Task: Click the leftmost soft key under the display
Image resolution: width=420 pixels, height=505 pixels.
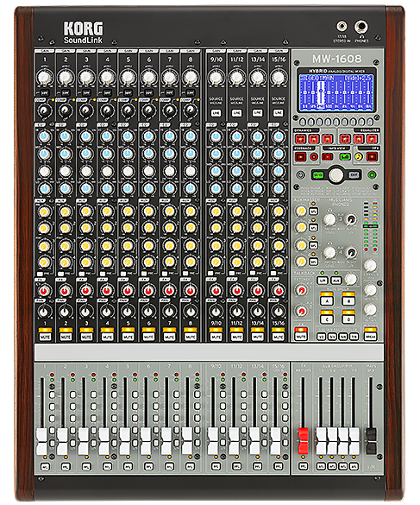Action: point(302,122)
